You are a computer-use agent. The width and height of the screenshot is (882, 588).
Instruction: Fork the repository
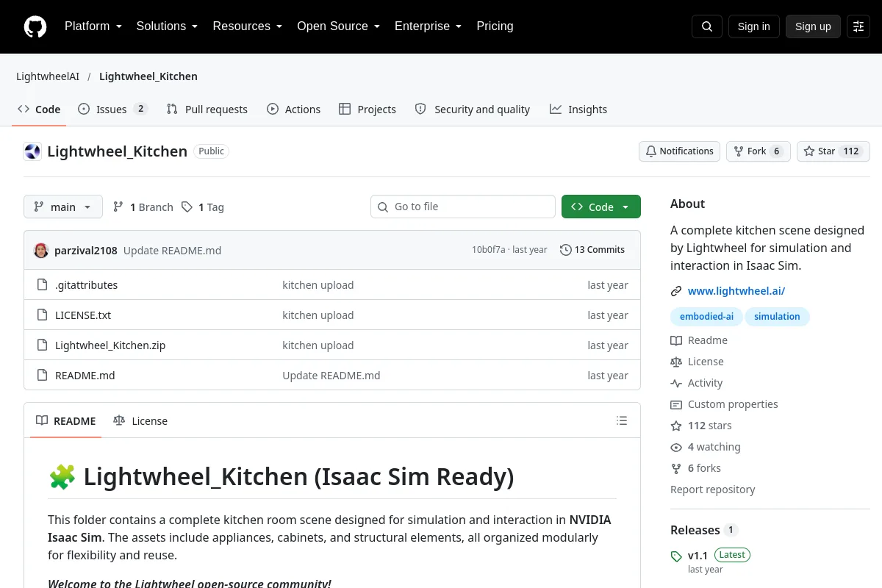(x=759, y=151)
